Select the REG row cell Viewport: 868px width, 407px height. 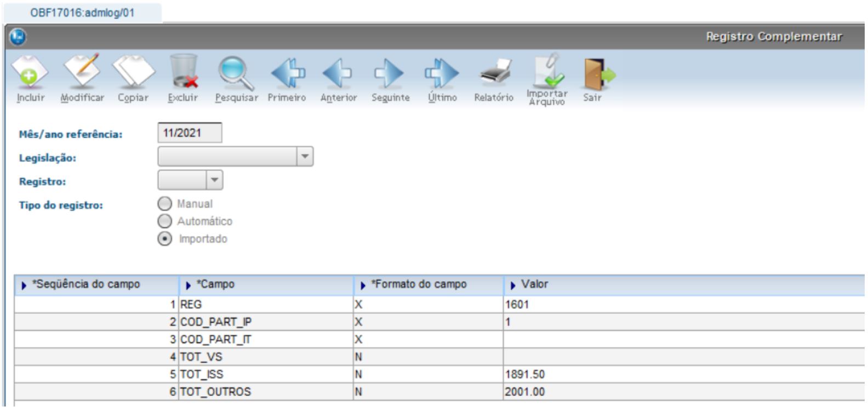pos(266,305)
